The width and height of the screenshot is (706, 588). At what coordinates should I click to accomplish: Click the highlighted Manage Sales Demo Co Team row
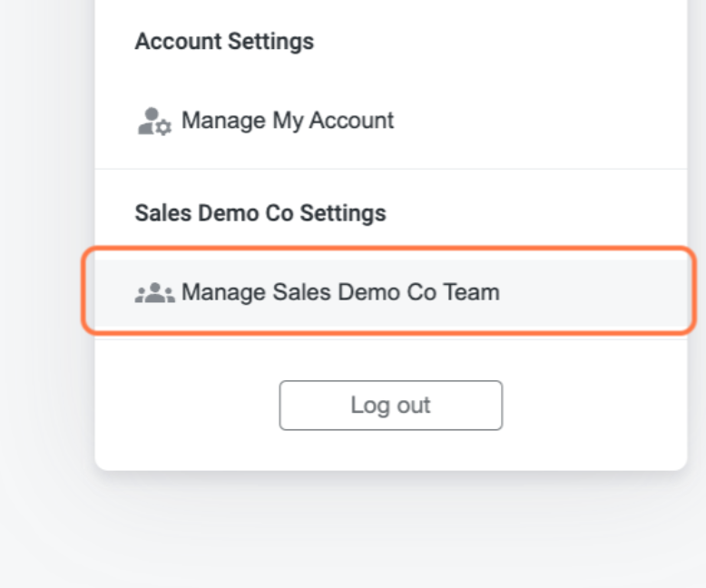tap(390, 292)
